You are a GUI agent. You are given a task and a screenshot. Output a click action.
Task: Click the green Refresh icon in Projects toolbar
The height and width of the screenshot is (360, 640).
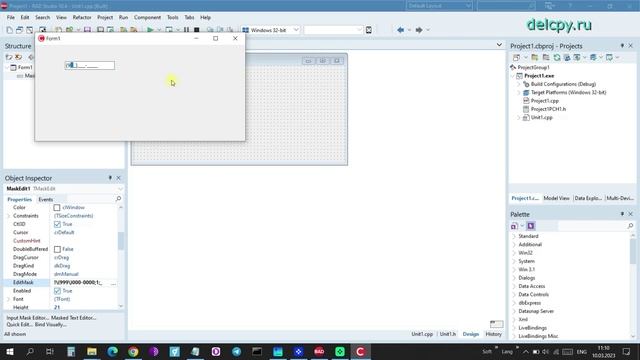pyautogui.click(x=557, y=58)
